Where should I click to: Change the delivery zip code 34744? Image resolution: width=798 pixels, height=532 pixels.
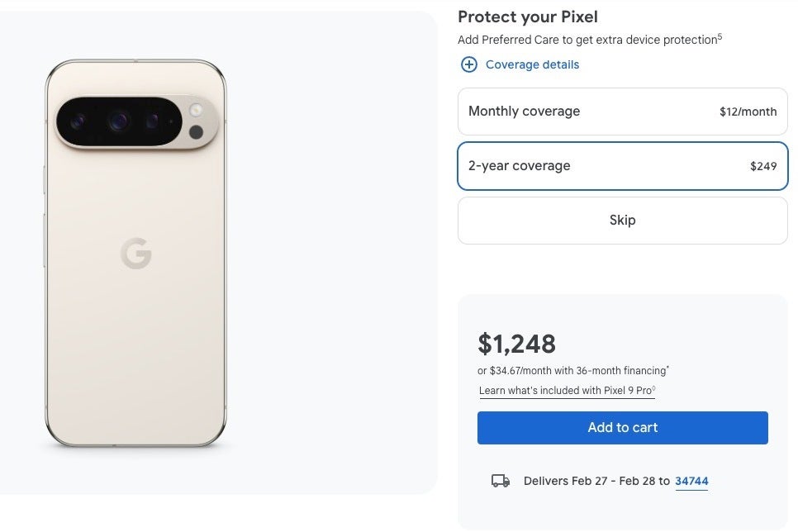pyautogui.click(x=691, y=481)
